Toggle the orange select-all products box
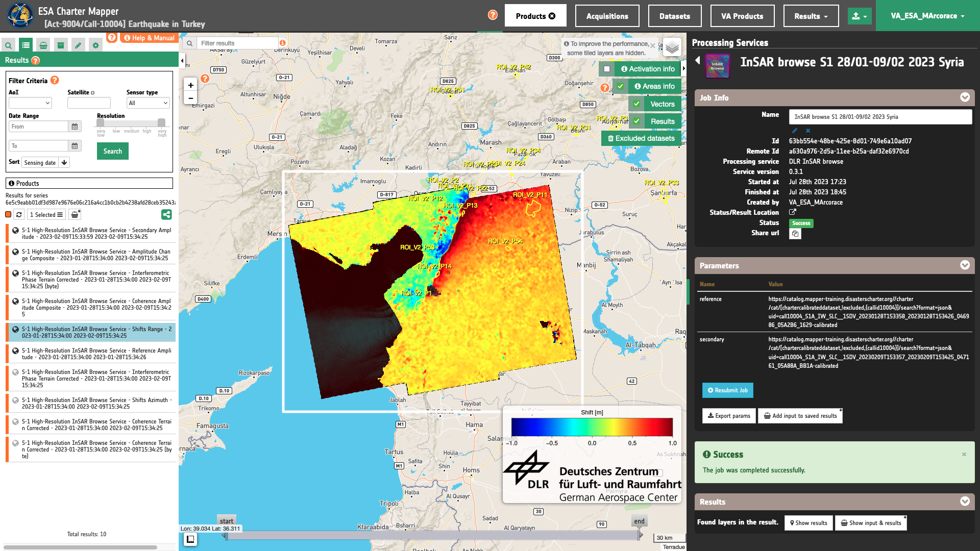The height and width of the screenshot is (551, 980). pyautogui.click(x=8, y=215)
